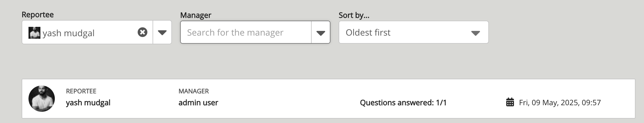Click the Manager filter label
The height and width of the screenshot is (123, 644).
[196, 15]
